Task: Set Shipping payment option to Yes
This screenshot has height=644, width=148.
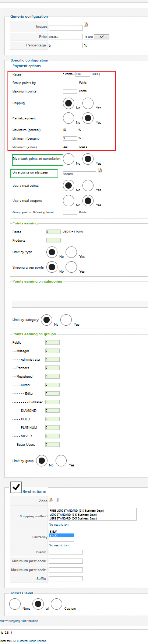Action: 88,103
